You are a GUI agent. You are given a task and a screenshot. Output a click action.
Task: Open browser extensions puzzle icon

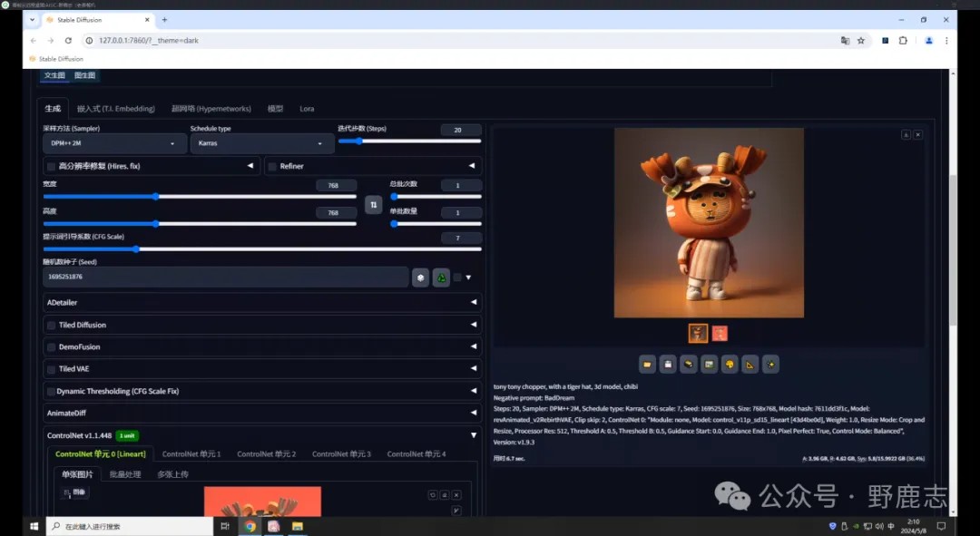coord(903,40)
